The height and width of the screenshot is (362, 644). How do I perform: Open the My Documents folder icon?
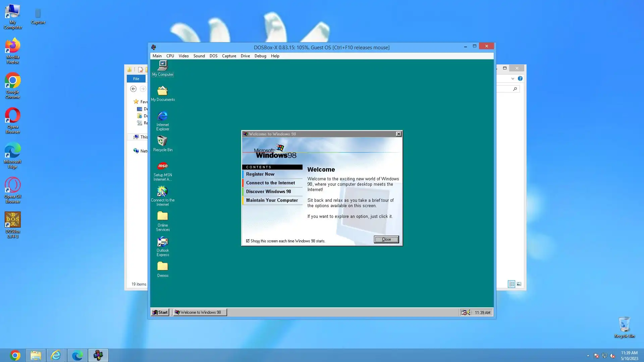coord(163,91)
